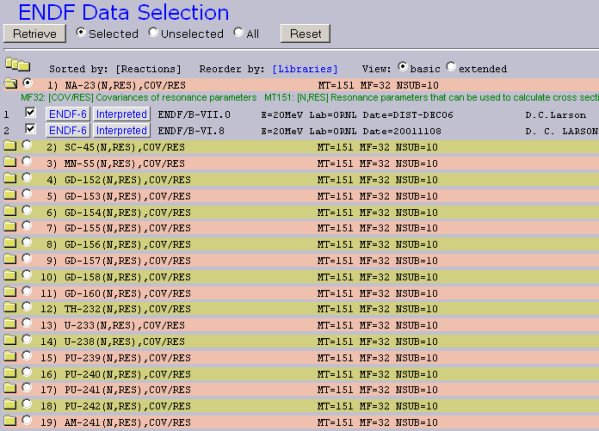Select the GD-156 reaction radio button

(27, 242)
